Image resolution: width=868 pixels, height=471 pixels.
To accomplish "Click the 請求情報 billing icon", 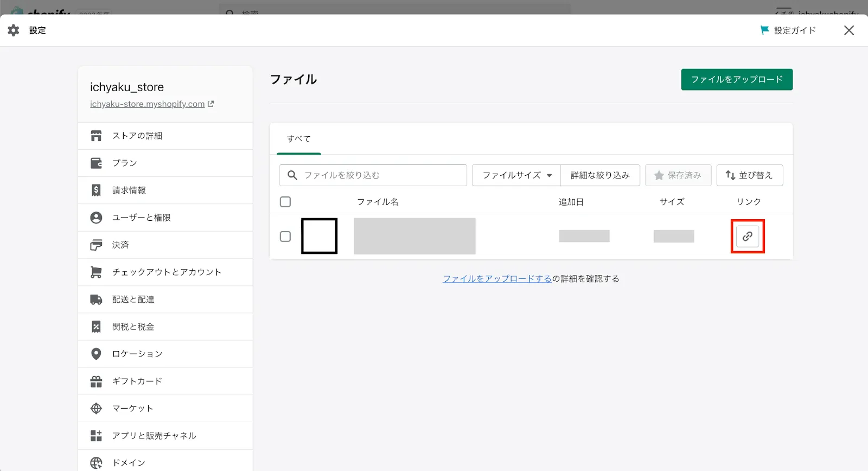I will coord(96,190).
